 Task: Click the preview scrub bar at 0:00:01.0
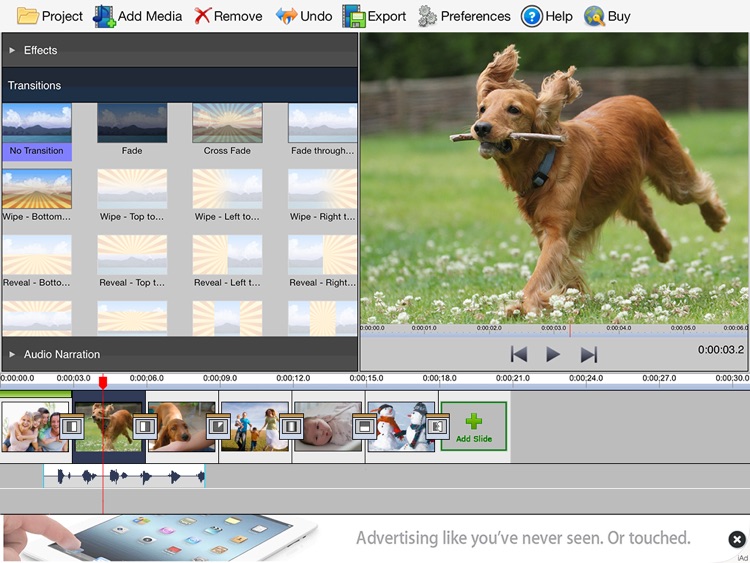pos(424,329)
